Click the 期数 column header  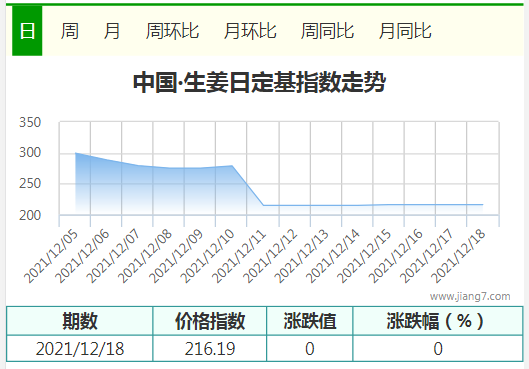click(x=80, y=321)
